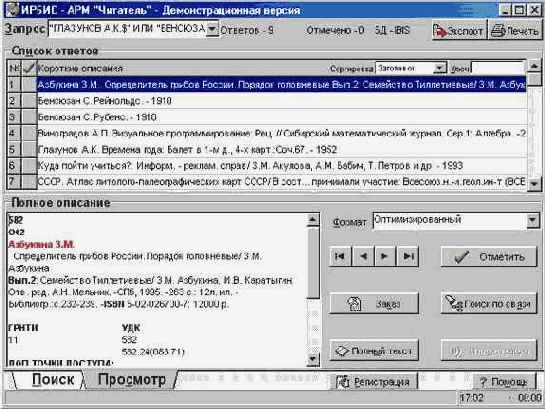Go to last record navigation button

[x=407, y=256]
